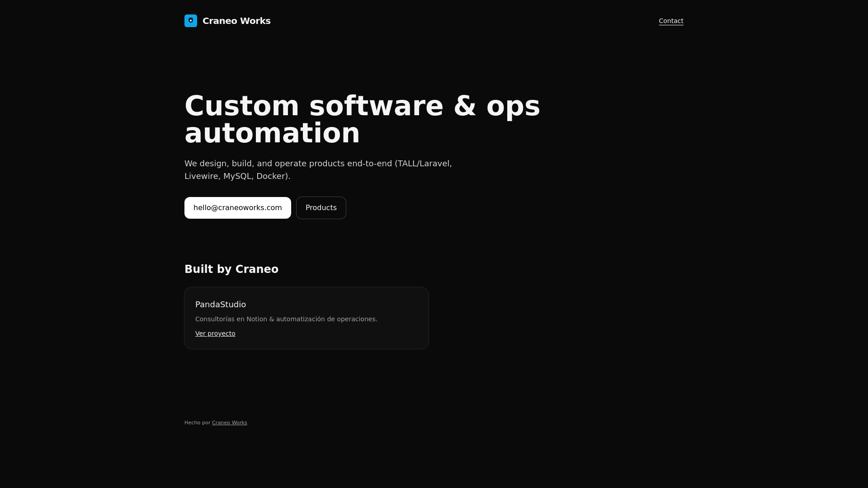Click the word Custom in the headline
The height and width of the screenshot is (488, 868).
coord(241,106)
